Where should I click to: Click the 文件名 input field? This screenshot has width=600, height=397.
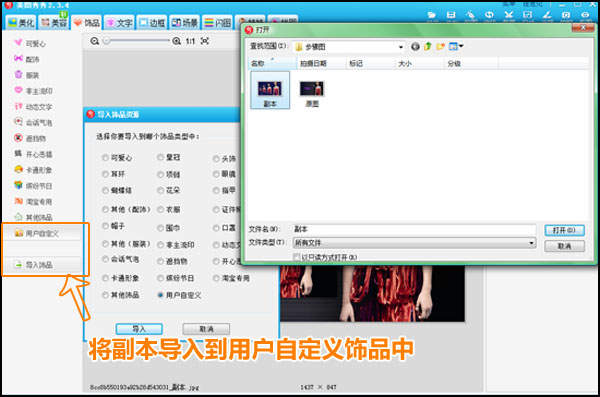pyautogui.click(x=414, y=229)
